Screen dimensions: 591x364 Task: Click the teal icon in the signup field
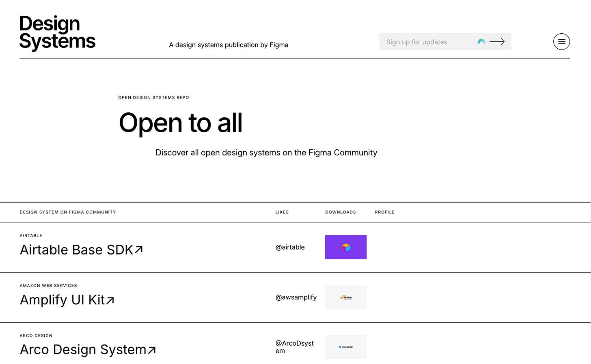[481, 42]
